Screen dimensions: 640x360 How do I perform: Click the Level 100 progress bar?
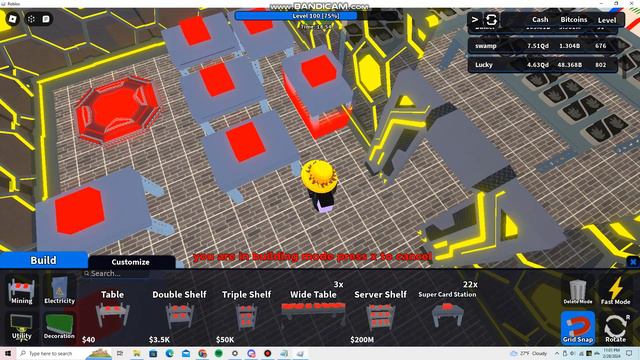[316, 16]
